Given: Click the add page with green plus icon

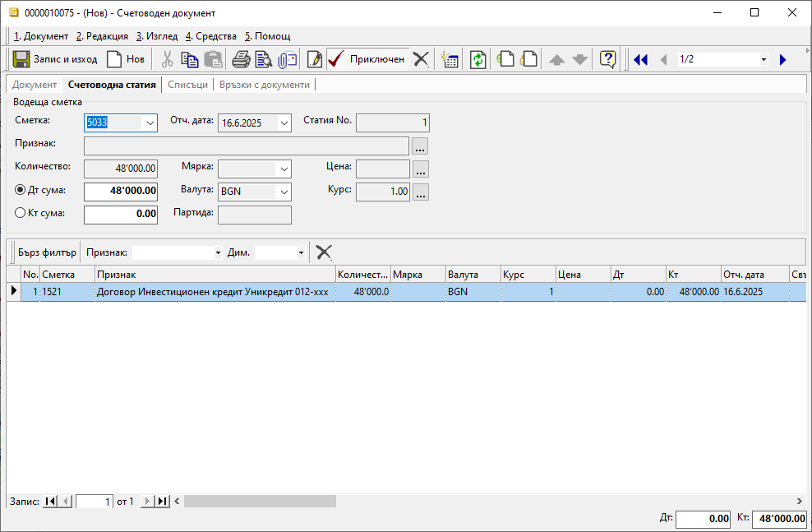Looking at the screenshot, I should click(505, 59).
